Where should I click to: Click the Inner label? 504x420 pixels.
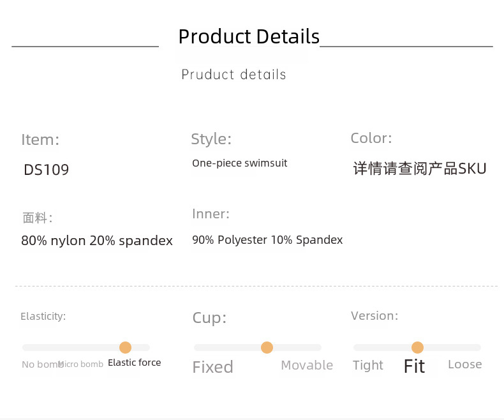pos(211,214)
